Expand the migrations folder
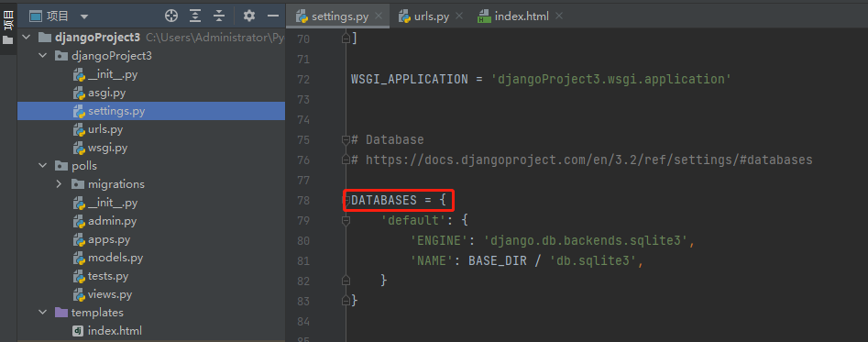The height and width of the screenshot is (342, 868). click(x=59, y=183)
